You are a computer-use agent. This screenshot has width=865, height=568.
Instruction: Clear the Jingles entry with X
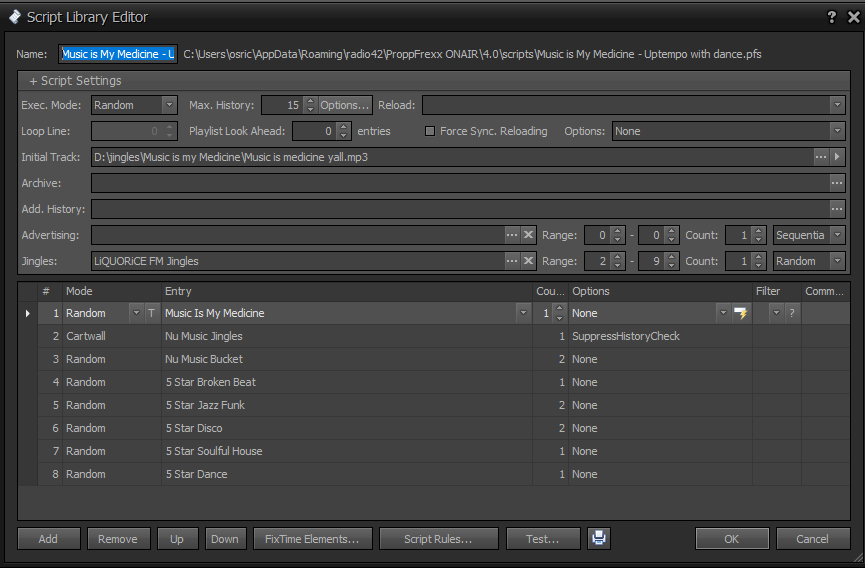point(529,261)
